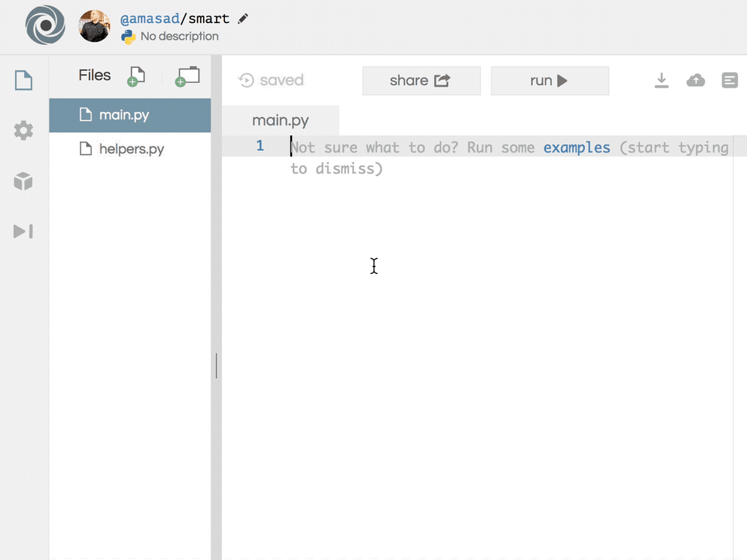747x560 pixels.
Task: Add a new file
Action: 136,76
